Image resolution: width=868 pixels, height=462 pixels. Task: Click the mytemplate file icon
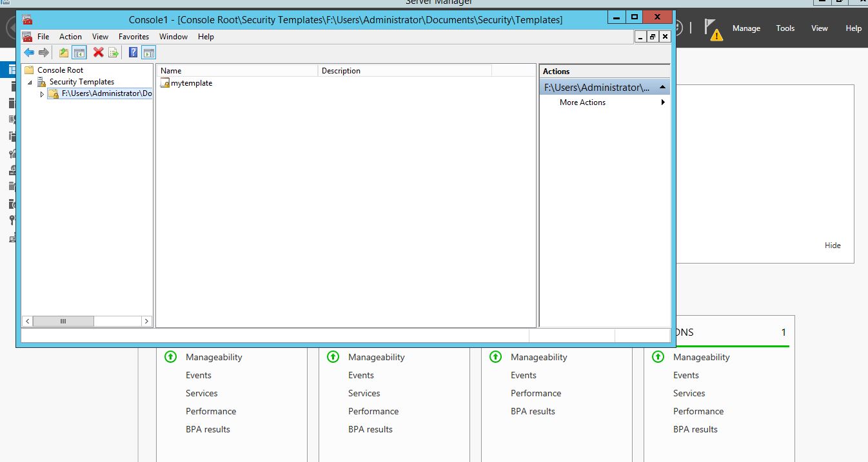[165, 83]
